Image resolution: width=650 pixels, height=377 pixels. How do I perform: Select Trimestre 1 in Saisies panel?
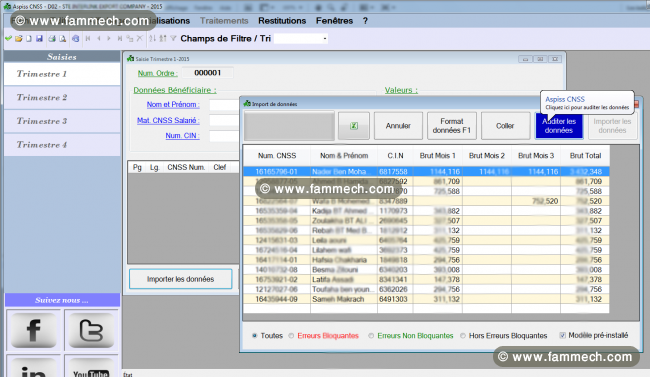click(x=62, y=74)
